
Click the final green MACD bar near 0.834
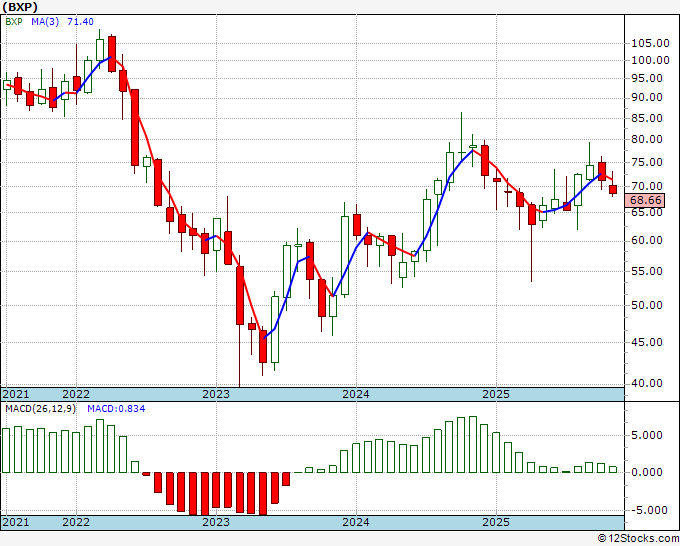613,470
